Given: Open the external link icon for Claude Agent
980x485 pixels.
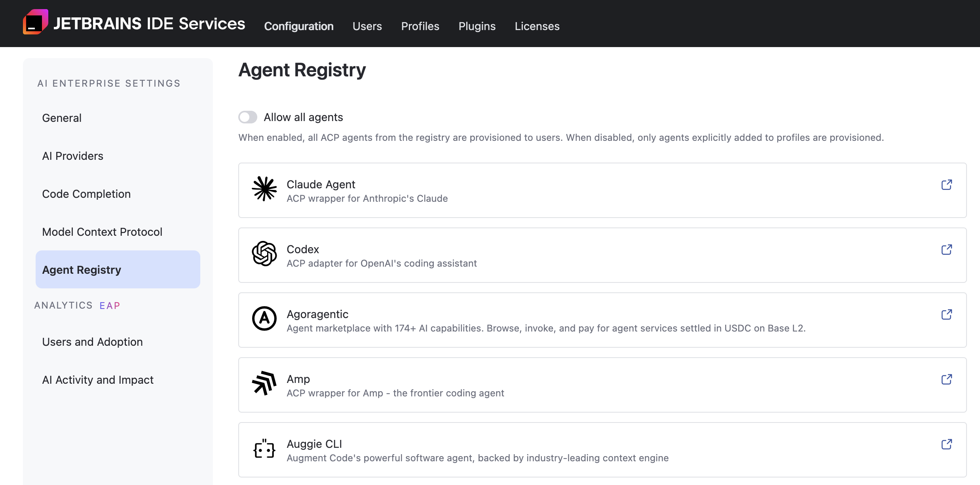Looking at the screenshot, I should (946, 185).
